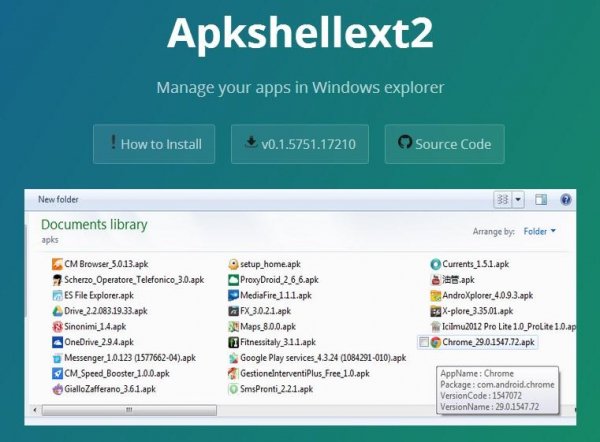Select file name Google Play services_4.3.24 apk
Viewport: 600px width, 442px height.
pos(323,358)
